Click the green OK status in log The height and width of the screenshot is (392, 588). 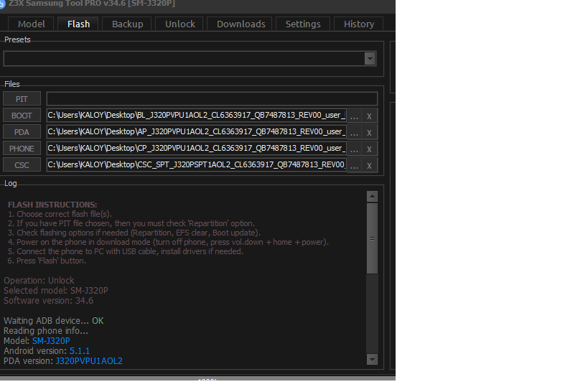pos(98,321)
